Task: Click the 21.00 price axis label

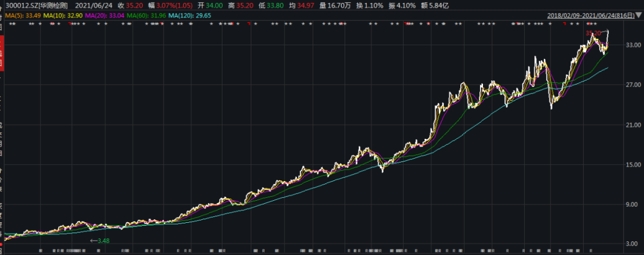Action: tap(633, 125)
